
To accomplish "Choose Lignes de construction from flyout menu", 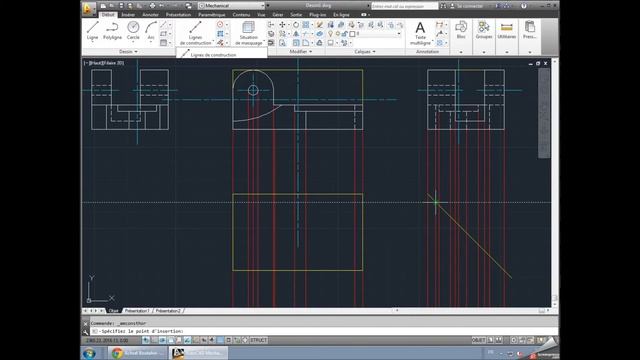I will point(222,53).
